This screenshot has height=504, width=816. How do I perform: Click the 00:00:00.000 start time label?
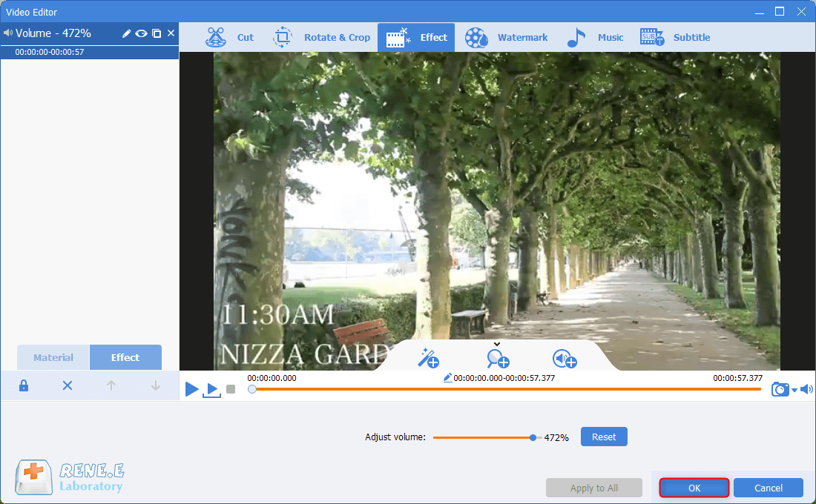point(272,378)
